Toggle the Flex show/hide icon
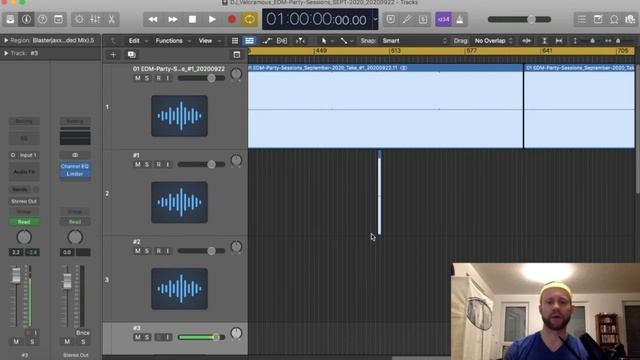This screenshot has width=640, height=360. [282, 40]
